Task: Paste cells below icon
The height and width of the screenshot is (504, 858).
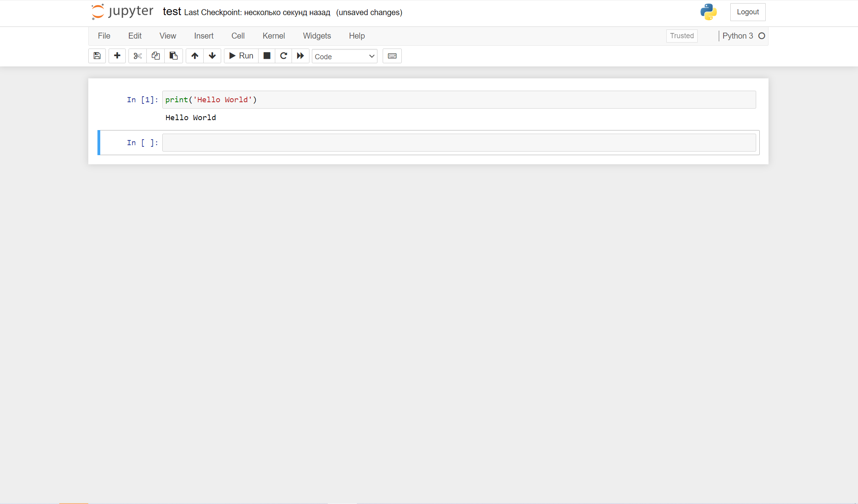Action: (173, 56)
